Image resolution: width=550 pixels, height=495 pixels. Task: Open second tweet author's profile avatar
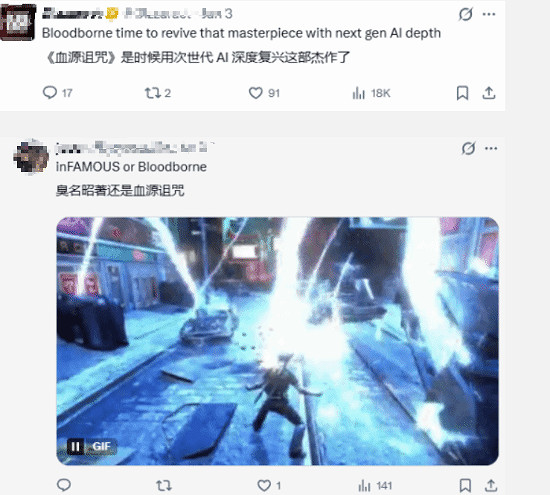(31, 157)
